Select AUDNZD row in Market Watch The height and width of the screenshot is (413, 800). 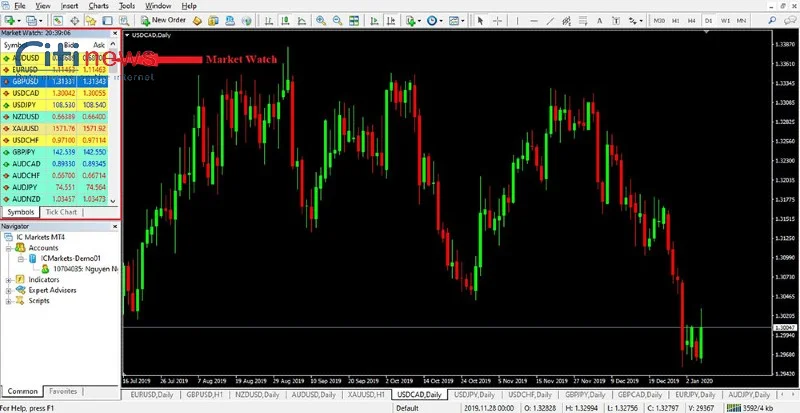[55, 199]
